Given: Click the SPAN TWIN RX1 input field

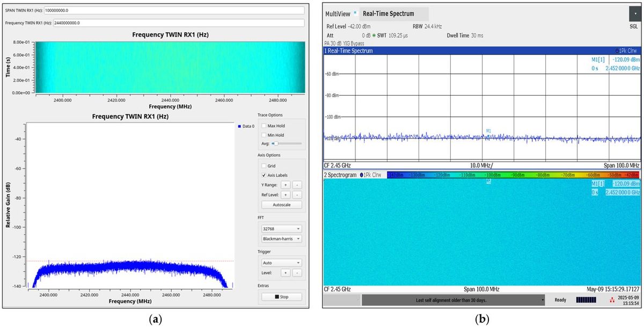Looking at the screenshot, I should click(x=174, y=10).
